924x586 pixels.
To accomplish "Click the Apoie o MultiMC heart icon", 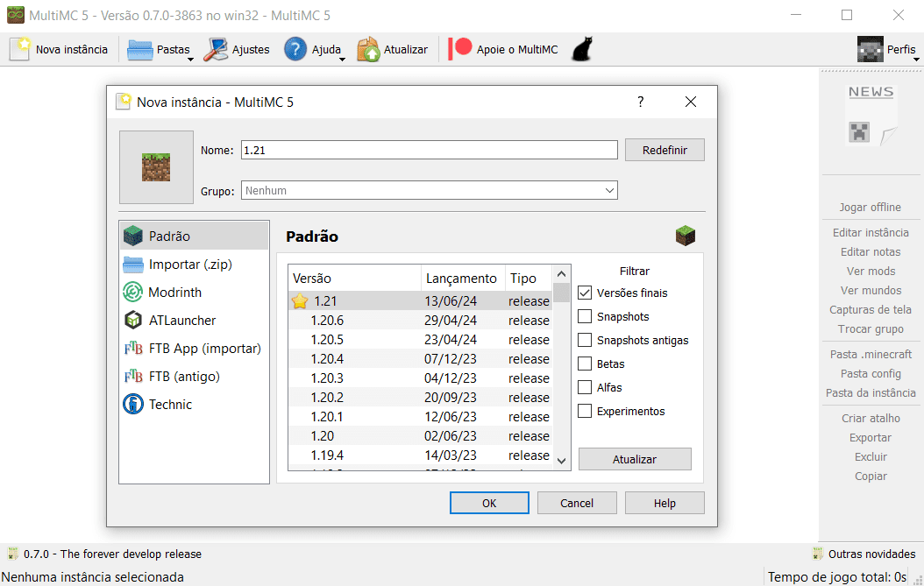I will tap(458, 48).
